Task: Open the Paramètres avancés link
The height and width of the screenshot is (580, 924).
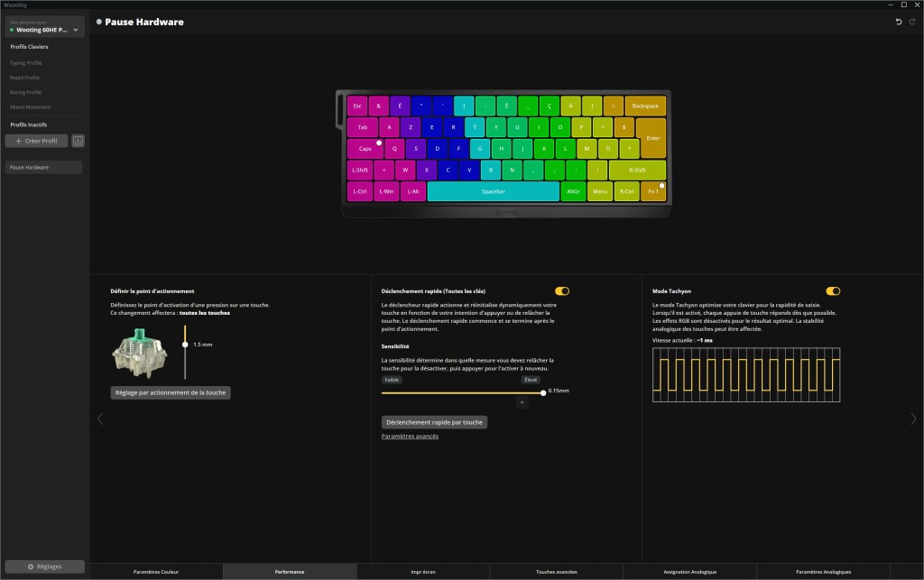Action: (x=410, y=437)
